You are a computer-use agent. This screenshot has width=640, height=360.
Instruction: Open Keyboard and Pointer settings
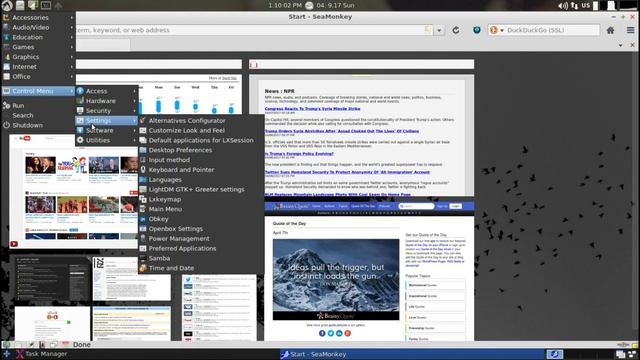201,169
